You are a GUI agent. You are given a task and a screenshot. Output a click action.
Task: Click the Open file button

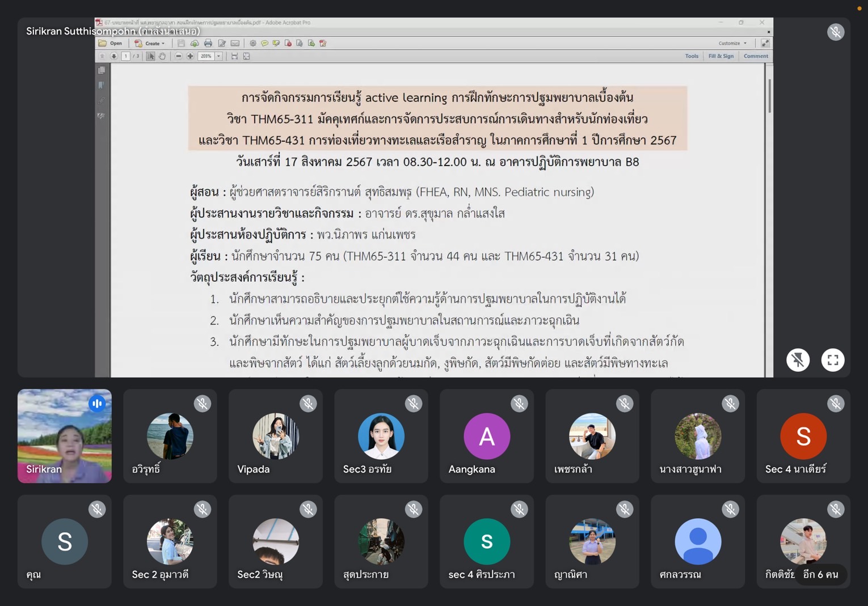111,43
